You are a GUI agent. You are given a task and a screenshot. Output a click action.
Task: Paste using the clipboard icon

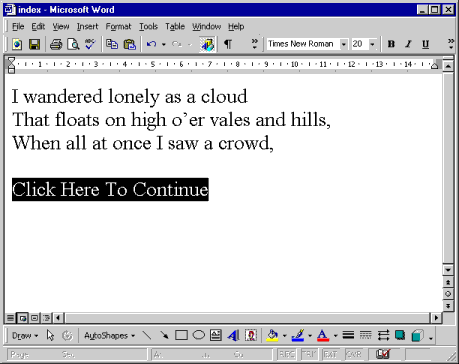pos(130,44)
